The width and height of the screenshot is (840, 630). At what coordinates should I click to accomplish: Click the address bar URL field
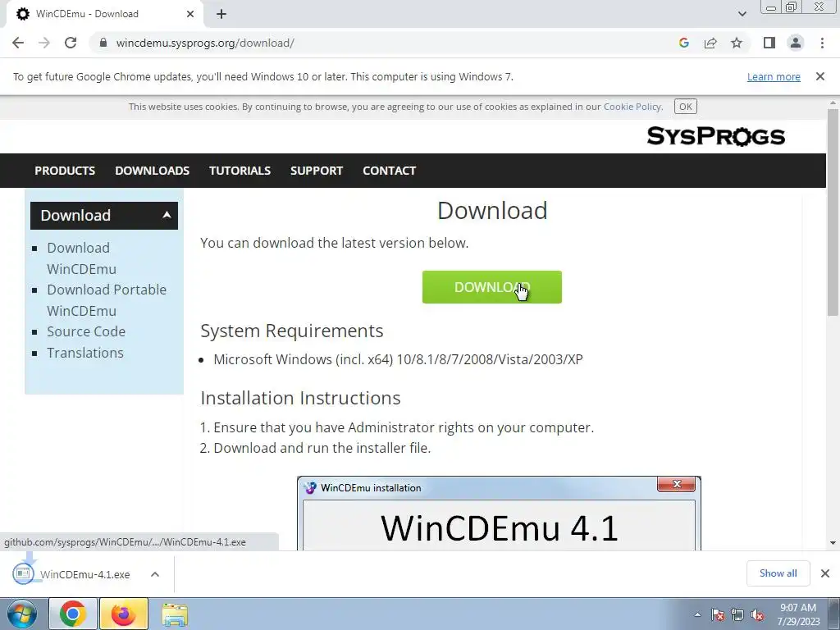(386, 43)
